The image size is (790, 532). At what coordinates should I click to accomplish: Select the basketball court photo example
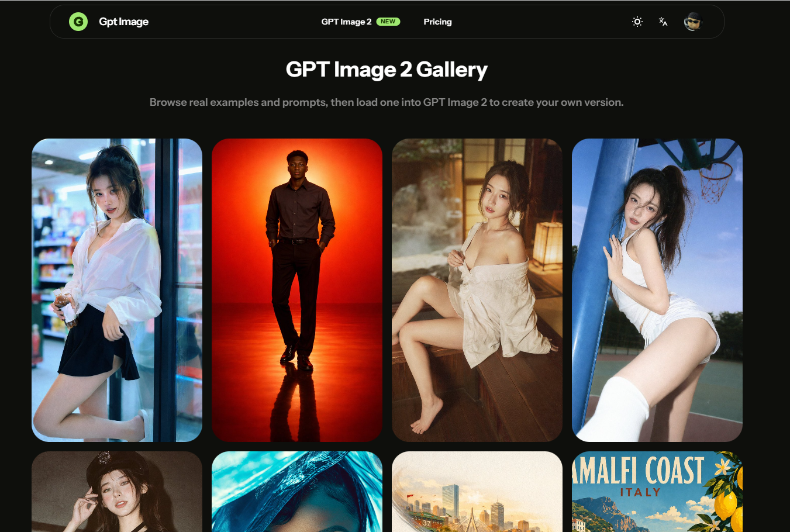[x=657, y=289]
